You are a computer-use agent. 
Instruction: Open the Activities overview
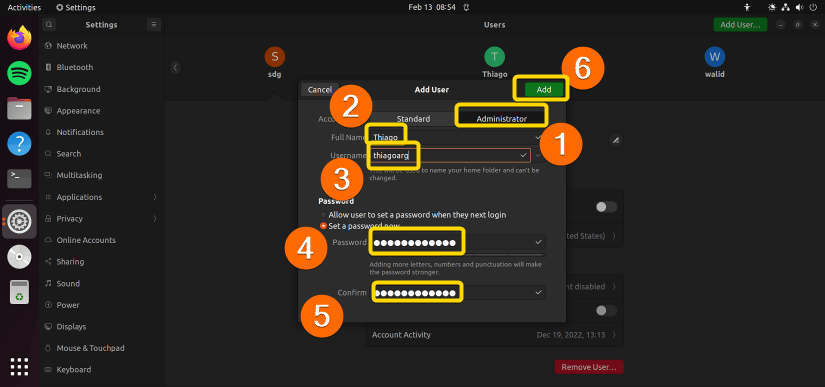(x=24, y=7)
